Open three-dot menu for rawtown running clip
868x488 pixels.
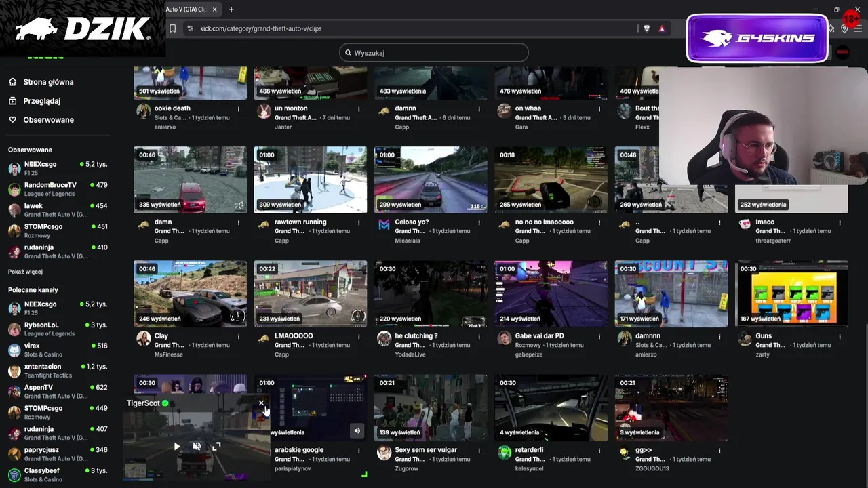coord(359,222)
